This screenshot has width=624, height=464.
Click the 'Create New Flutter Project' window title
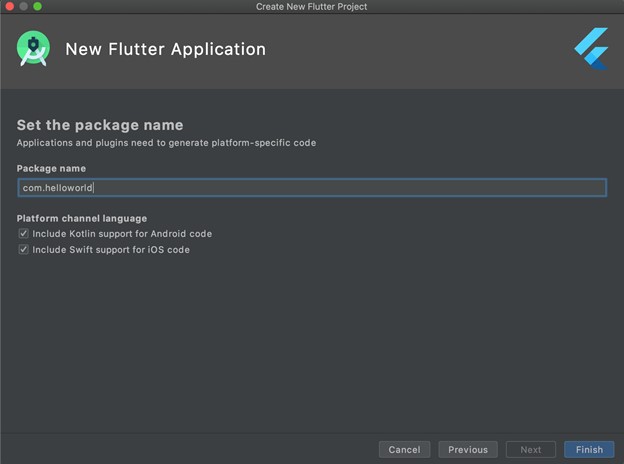tap(312, 6)
